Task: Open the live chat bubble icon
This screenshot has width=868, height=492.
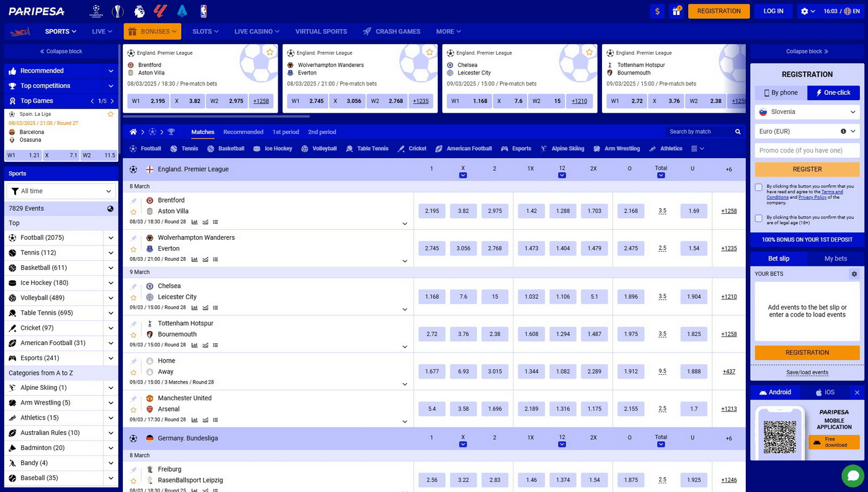Action: click(853, 476)
